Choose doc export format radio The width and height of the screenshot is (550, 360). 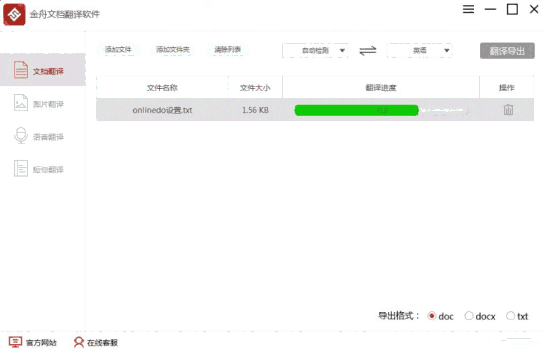[x=432, y=316]
